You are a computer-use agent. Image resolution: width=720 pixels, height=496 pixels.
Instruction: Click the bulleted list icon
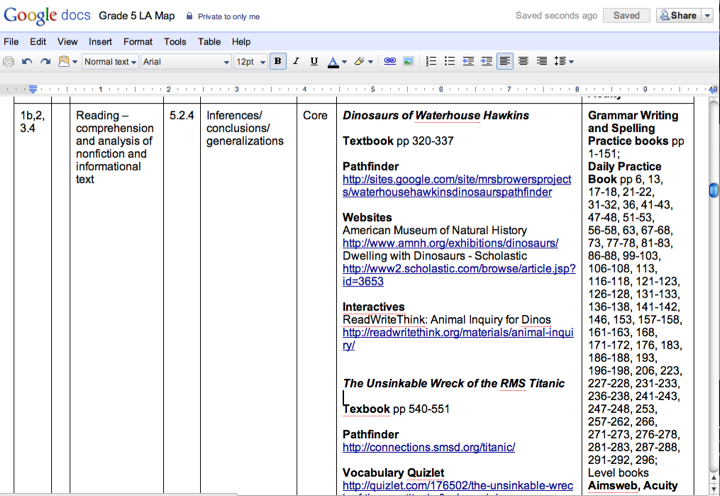point(450,61)
